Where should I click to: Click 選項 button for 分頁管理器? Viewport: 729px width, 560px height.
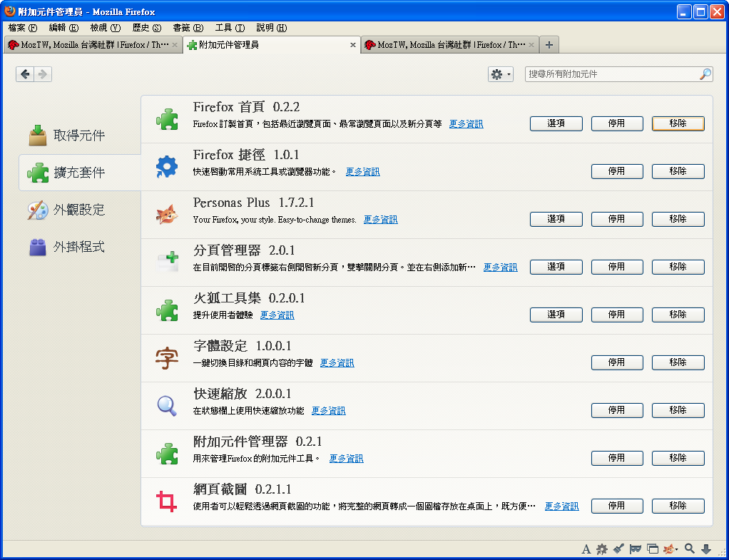pos(556,267)
